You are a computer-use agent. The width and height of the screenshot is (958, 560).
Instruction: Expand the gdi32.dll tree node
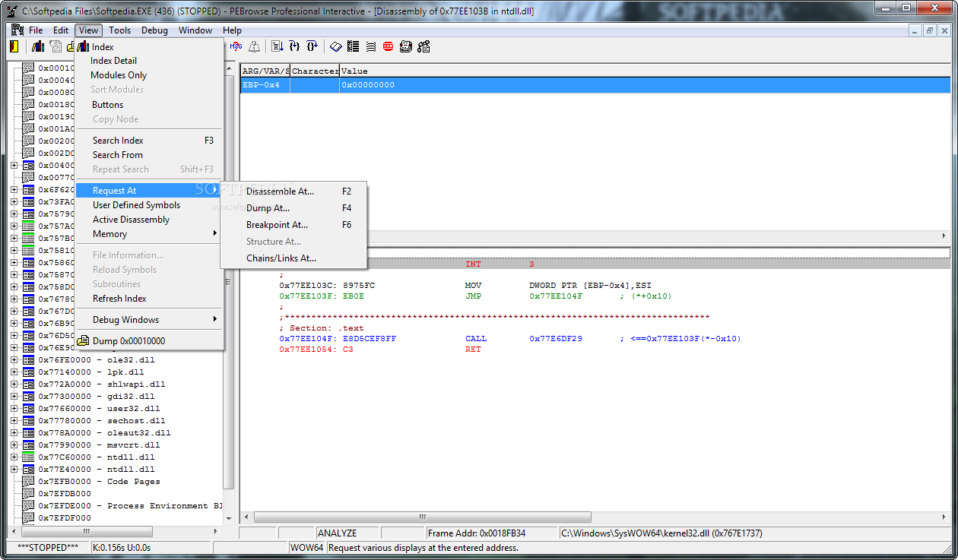click(x=14, y=397)
